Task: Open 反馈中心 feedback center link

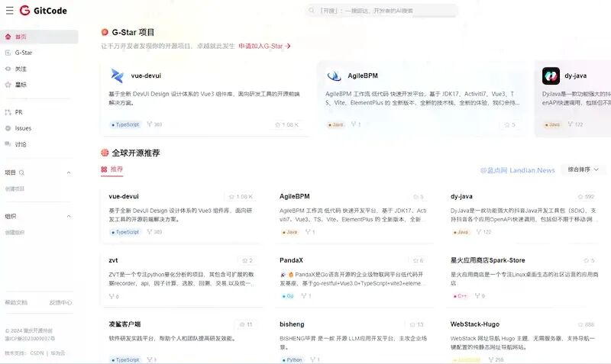Action: pyautogui.click(x=60, y=302)
